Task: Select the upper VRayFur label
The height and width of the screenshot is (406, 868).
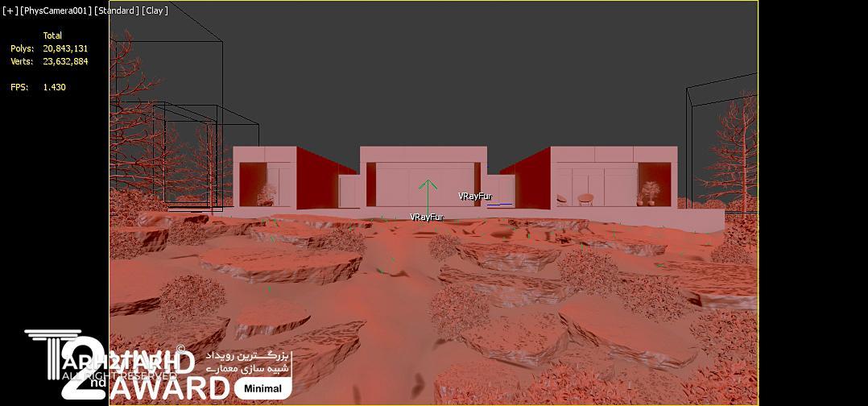Action: click(474, 196)
